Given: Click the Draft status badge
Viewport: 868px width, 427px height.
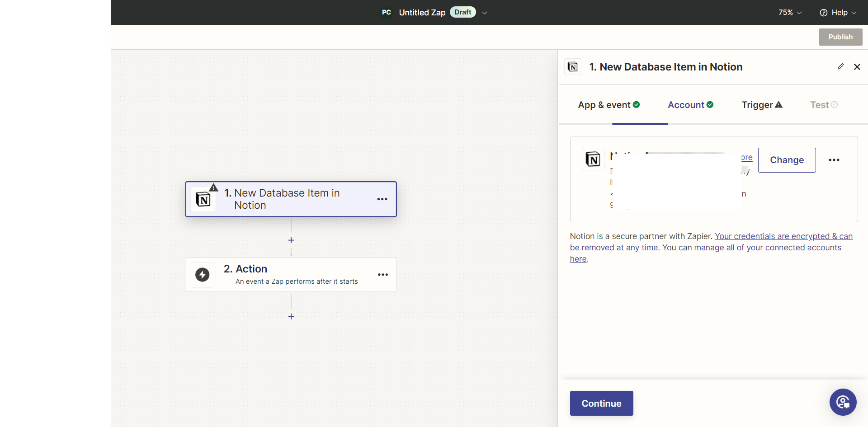Looking at the screenshot, I should (463, 12).
